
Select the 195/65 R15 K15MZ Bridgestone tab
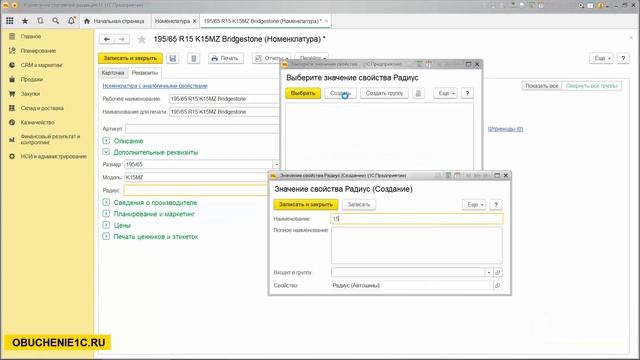pos(262,21)
